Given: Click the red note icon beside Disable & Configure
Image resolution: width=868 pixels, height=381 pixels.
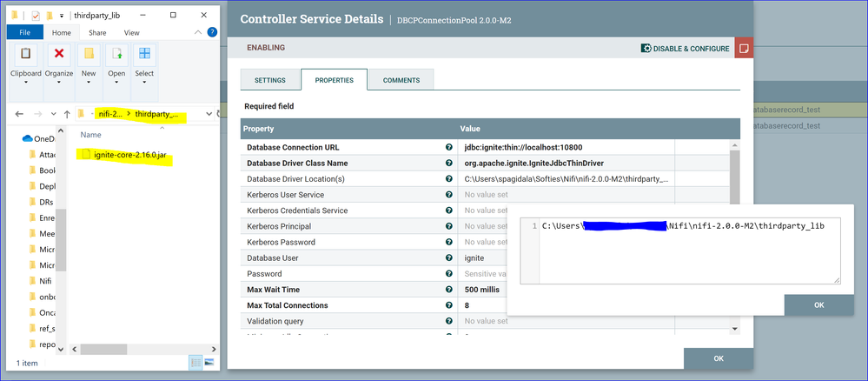Looking at the screenshot, I should pos(744,48).
